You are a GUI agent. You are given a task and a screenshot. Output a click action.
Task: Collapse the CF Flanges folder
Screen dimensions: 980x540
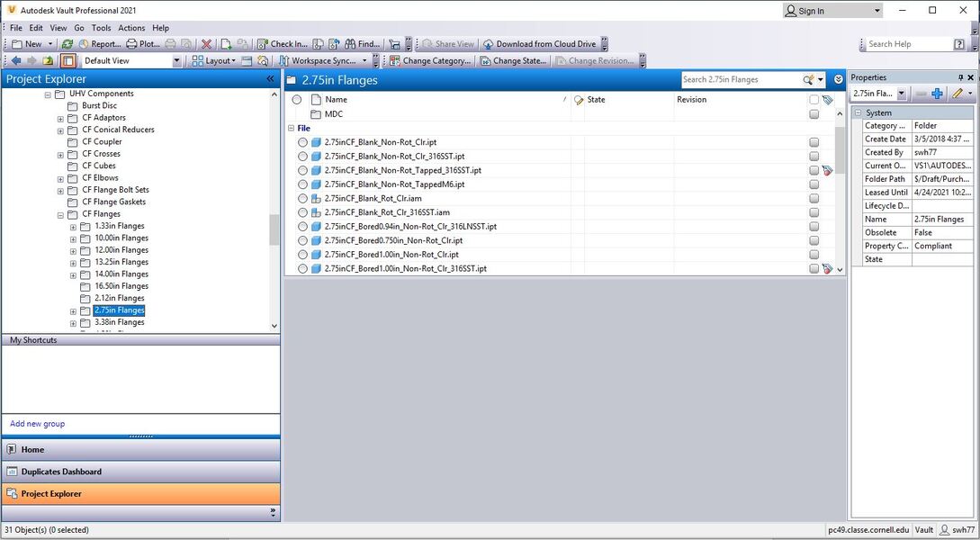(60, 214)
